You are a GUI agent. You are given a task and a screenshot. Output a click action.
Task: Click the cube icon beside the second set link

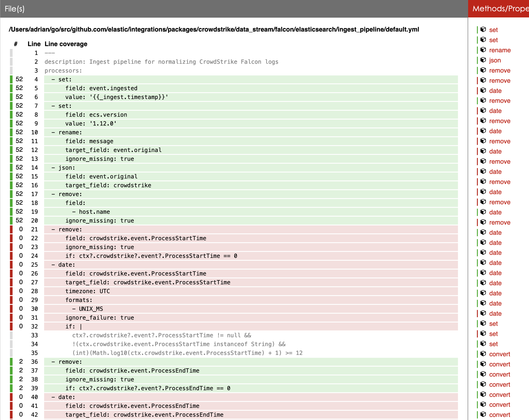pos(483,39)
